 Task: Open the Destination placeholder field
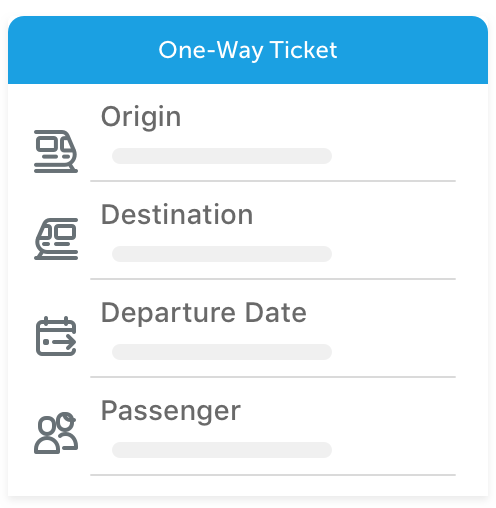(222, 254)
